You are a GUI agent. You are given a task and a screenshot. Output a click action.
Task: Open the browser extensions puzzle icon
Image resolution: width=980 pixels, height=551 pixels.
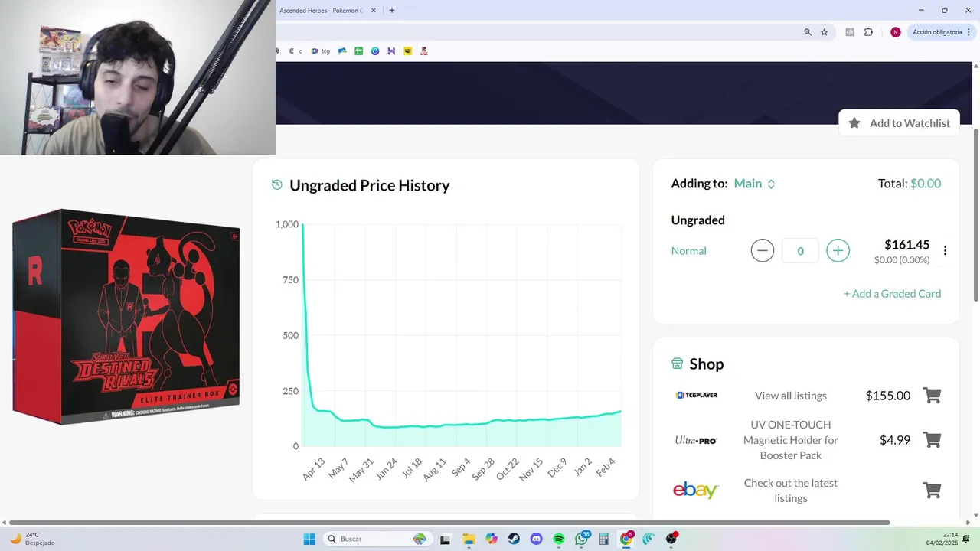pos(868,32)
